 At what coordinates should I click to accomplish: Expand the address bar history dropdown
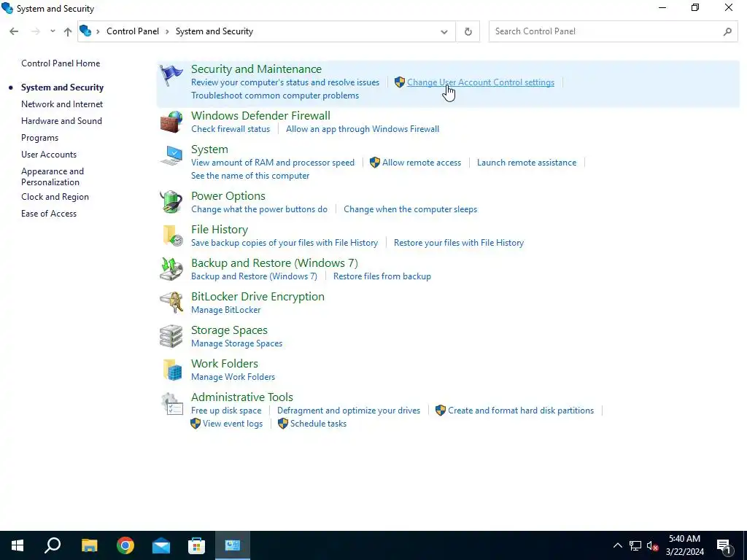[x=444, y=31]
